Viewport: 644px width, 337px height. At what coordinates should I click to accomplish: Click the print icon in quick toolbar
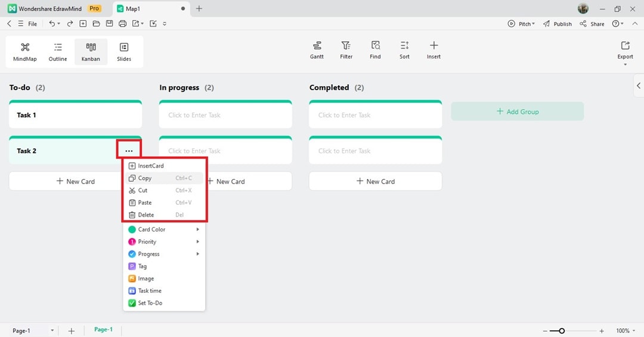122,24
